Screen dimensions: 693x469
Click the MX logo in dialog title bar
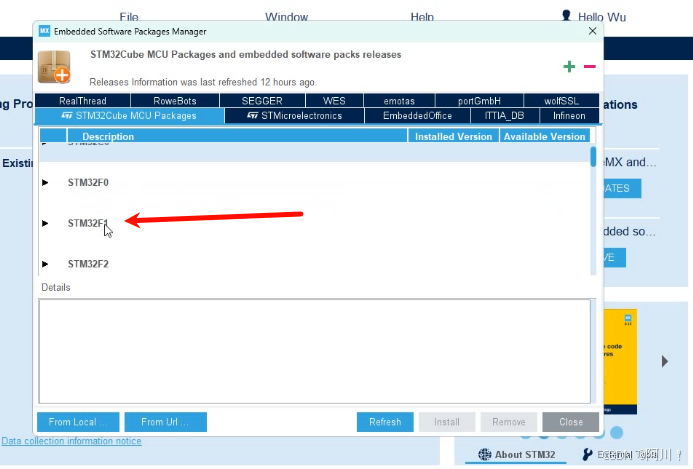pos(44,31)
